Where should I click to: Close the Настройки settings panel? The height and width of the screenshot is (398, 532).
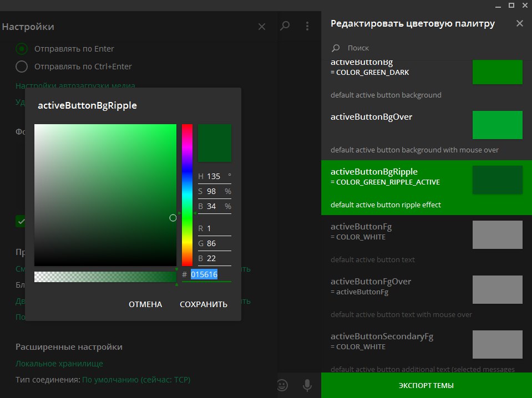point(262,27)
